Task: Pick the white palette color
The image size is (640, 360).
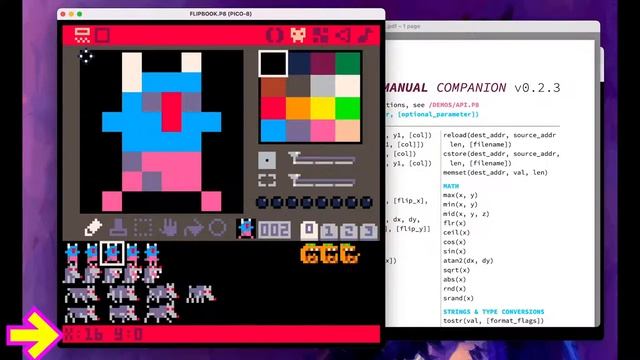Action: coord(348,86)
